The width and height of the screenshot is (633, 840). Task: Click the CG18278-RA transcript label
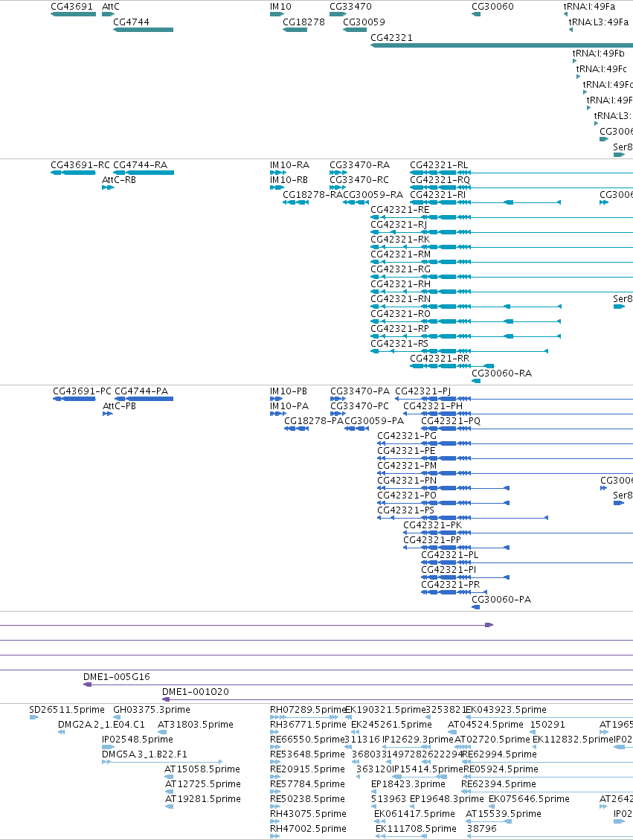[312, 195]
